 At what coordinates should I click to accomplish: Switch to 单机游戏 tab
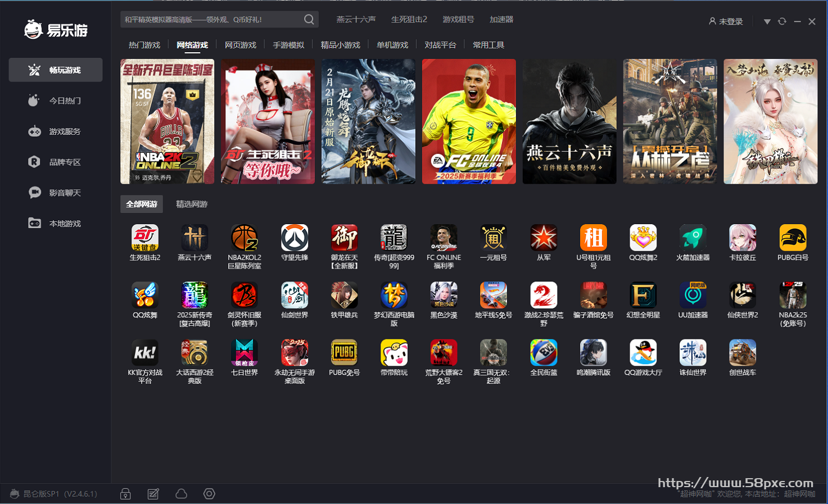click(x=392, y=45)
